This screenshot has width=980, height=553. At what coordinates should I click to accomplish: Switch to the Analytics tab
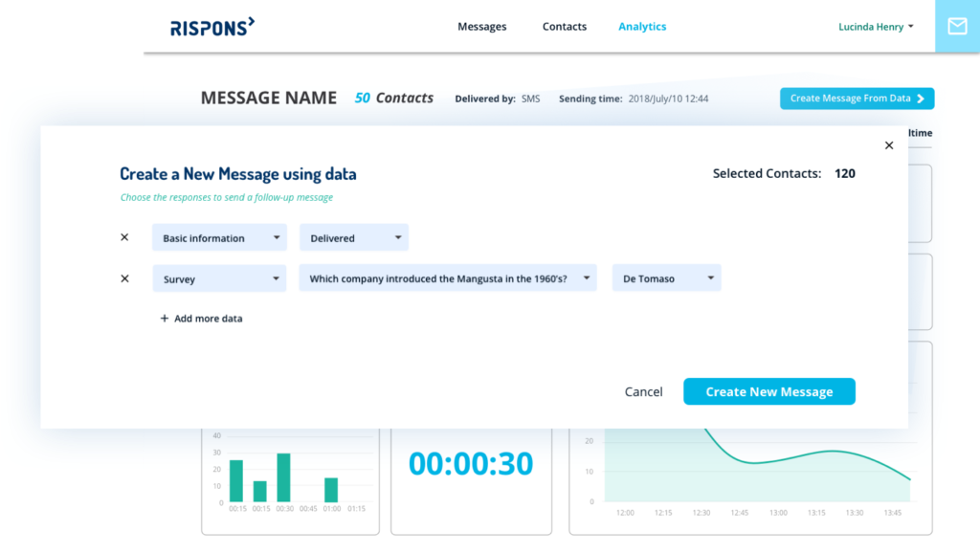[642, 26]
